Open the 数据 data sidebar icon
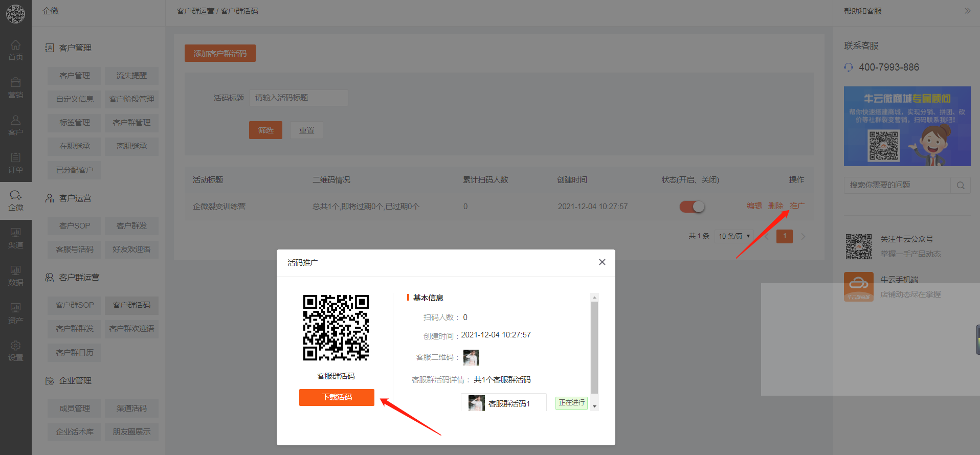The width and height of the screenshot is (980, 455). click(x=16, y=276)
